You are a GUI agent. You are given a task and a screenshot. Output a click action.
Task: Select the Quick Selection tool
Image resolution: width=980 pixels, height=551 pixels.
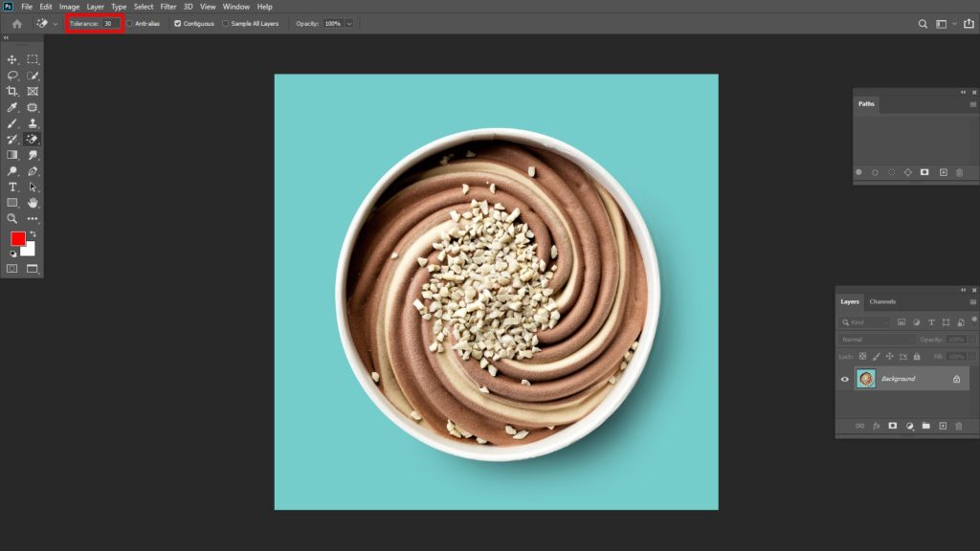pos(33,76)
